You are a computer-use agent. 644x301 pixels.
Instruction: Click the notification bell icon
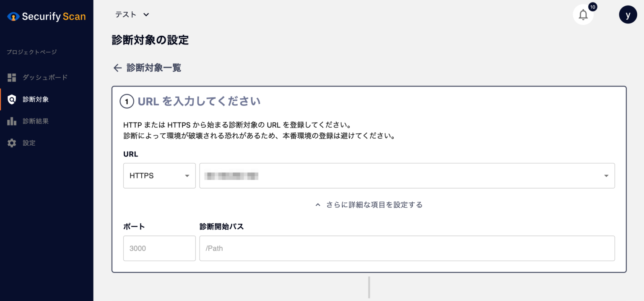(x=583, y=14)
